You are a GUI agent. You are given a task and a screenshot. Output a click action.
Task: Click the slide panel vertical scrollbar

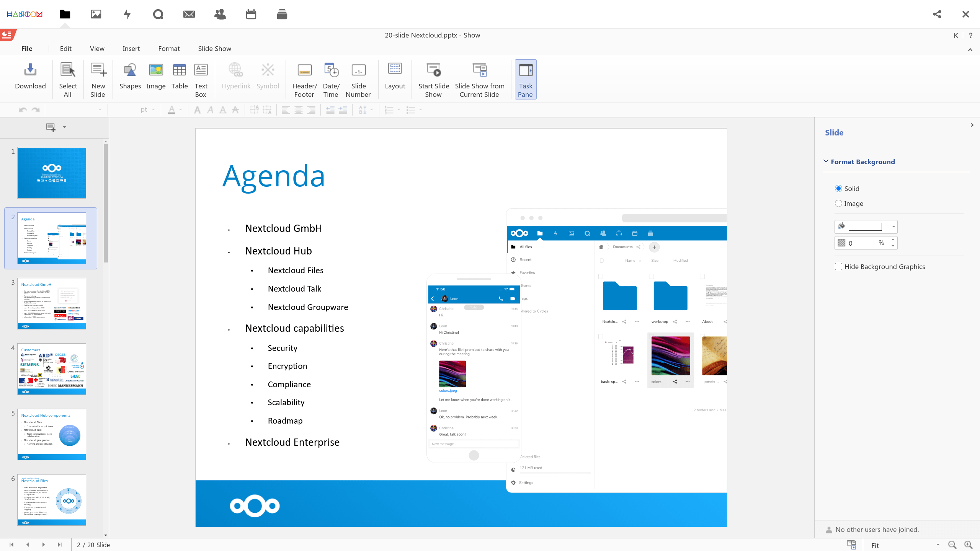(x=106, y=203)
